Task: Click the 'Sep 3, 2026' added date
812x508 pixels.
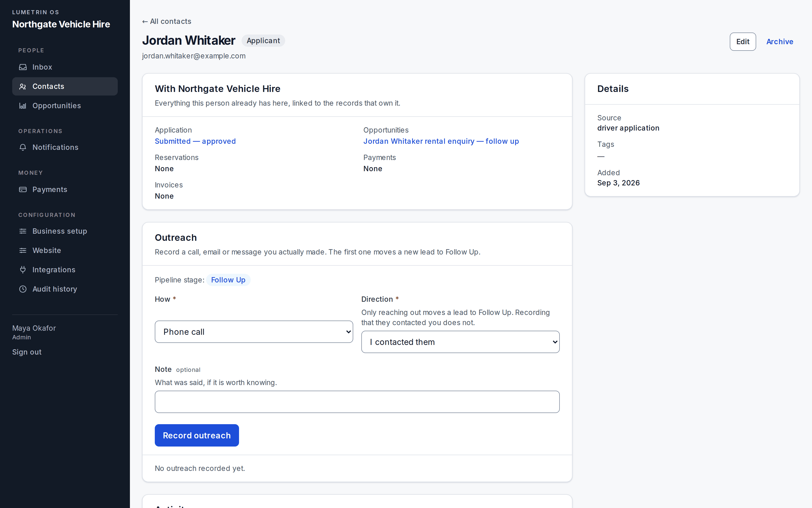Action: [618, 183]
